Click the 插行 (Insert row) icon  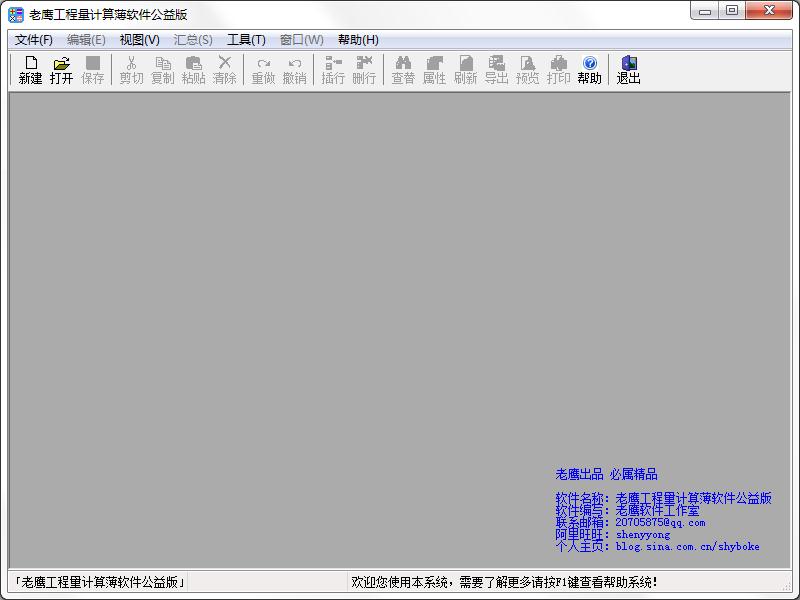[x=333, y=70]
